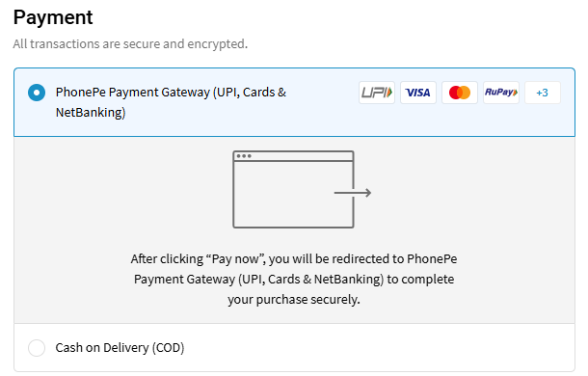Click the 'All transactions are secure' subtitle

tap(130, 44)
